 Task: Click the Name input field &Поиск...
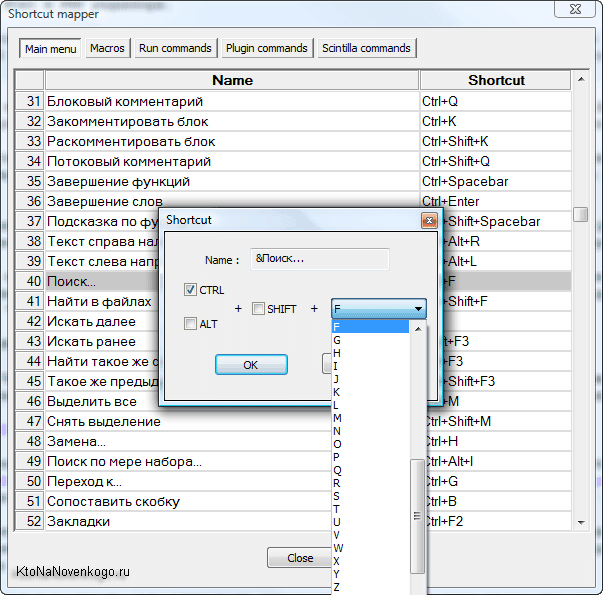click(x=320, y=259)
